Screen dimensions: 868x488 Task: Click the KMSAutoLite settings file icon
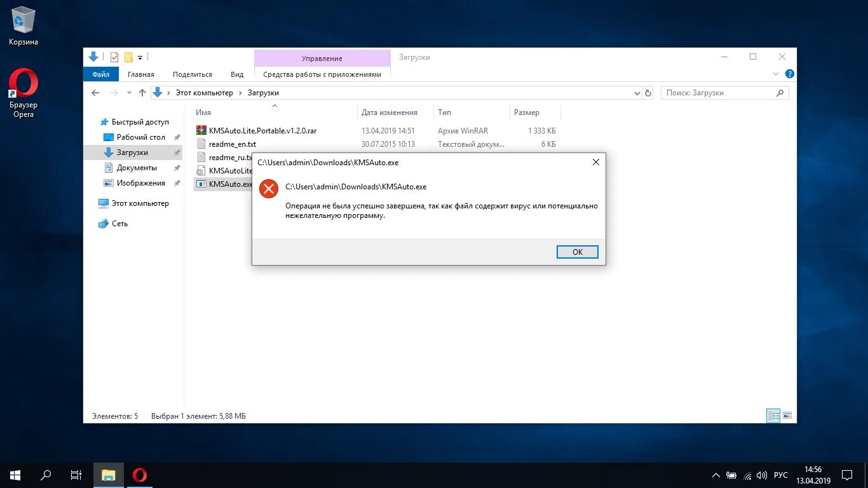coord(201,170)
